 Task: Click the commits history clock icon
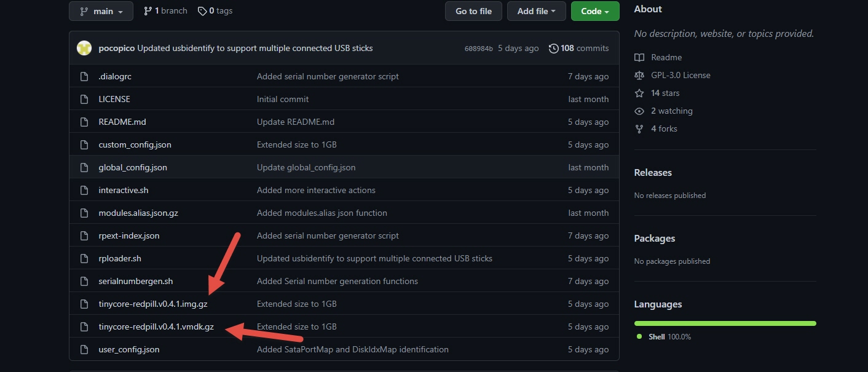(x=553, y=48)
